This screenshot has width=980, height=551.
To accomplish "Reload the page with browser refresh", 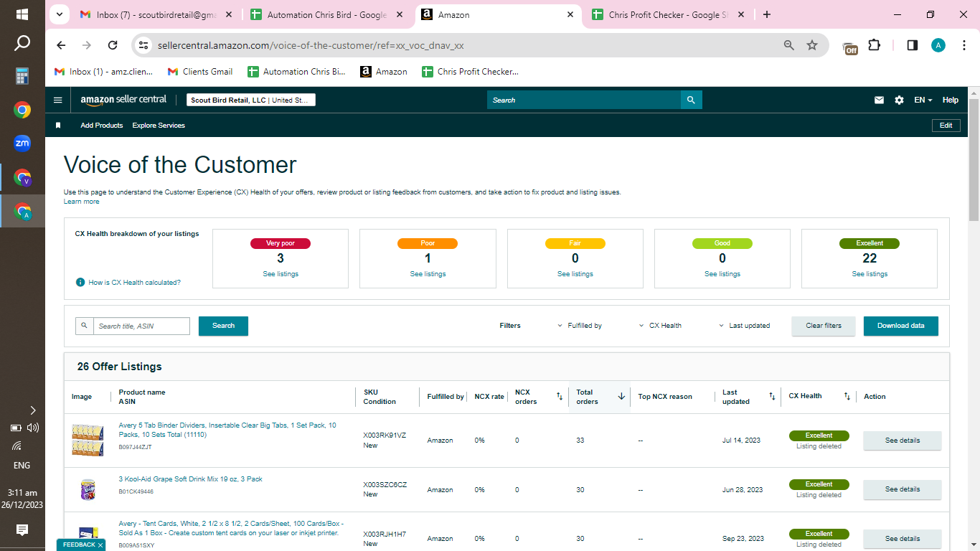I will 113,45.
